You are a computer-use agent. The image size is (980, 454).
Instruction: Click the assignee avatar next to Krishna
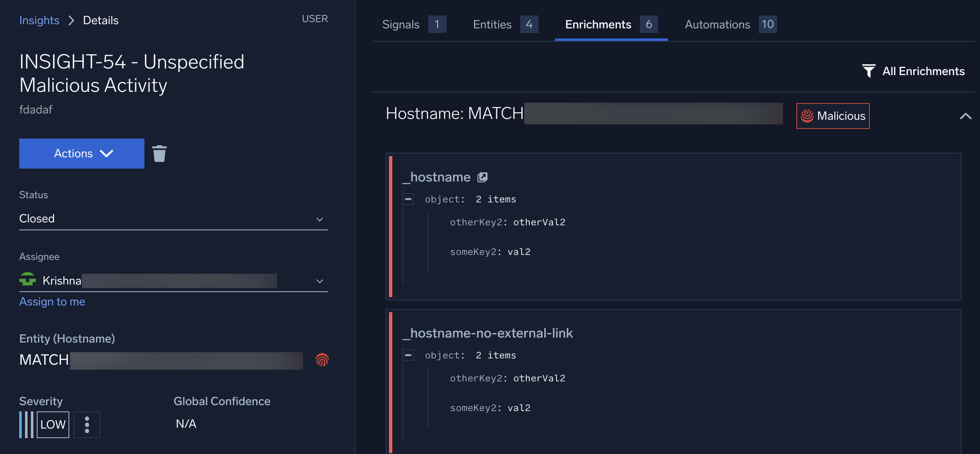coord(27,280)
